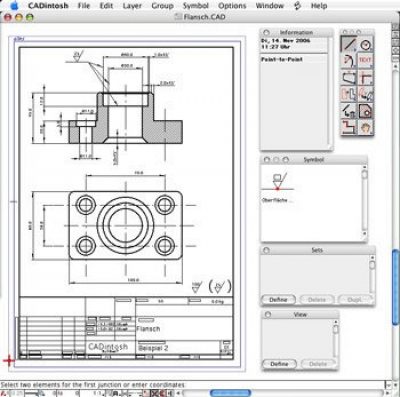
Task: Open the Symbol menu
Action: pyautogui.click(x=196, y=6)
